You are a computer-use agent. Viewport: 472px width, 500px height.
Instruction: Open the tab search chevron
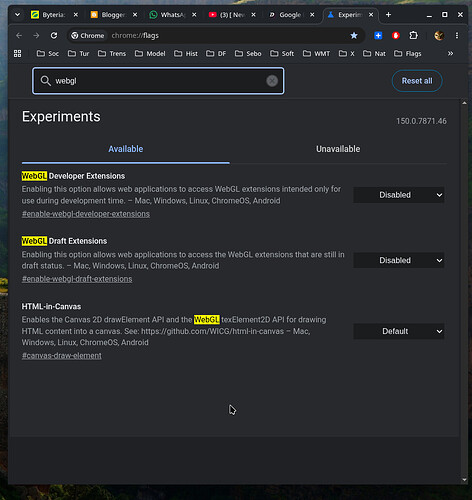click(18, 15)
